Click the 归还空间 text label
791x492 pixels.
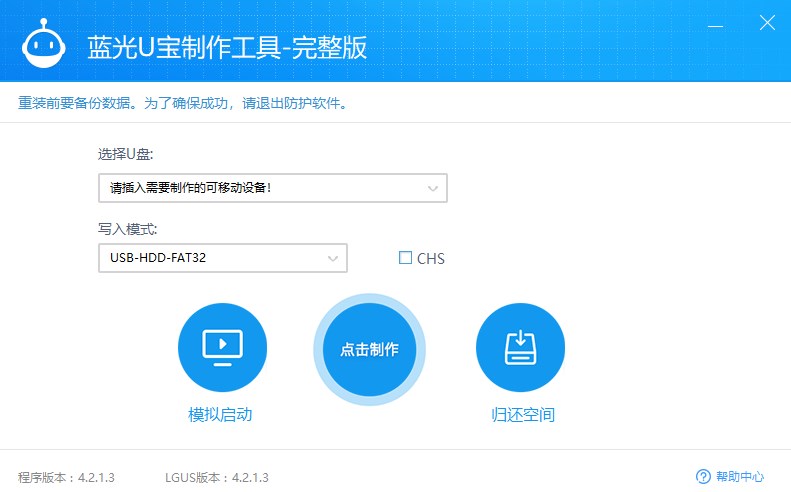pyautogui.click(x=522, y=415)
